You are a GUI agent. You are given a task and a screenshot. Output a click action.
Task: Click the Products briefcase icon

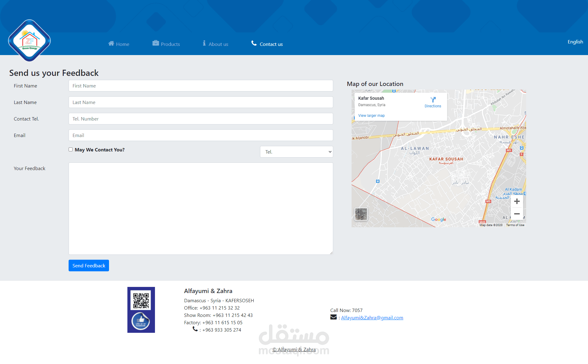click(x=156, y=43)
